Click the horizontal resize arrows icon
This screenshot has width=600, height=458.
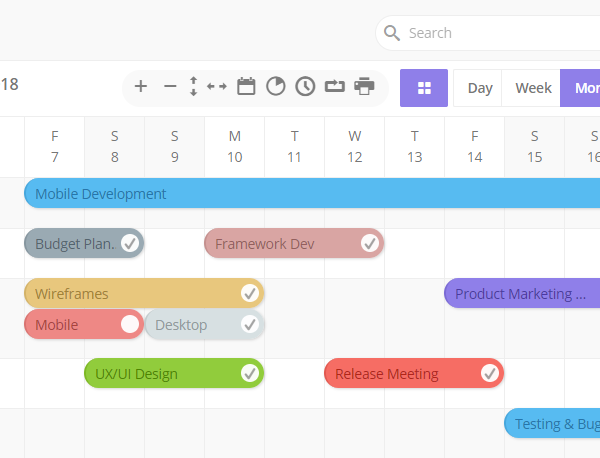click(x=217, y=87)
